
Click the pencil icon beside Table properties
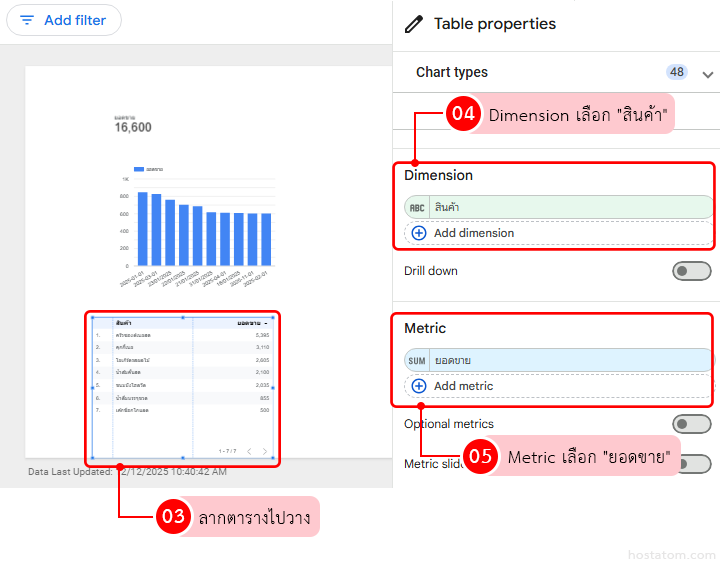pyautogui.click(x=413, y=24)
